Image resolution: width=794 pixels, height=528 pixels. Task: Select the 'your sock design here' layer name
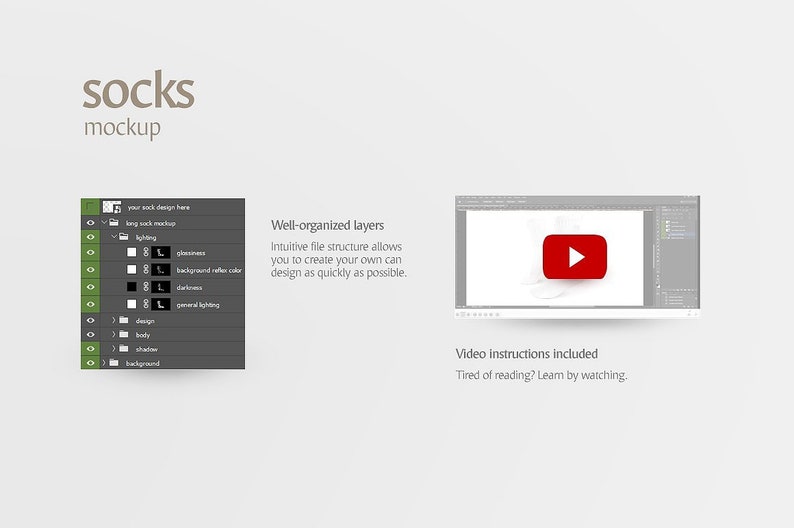click(158, 207)
